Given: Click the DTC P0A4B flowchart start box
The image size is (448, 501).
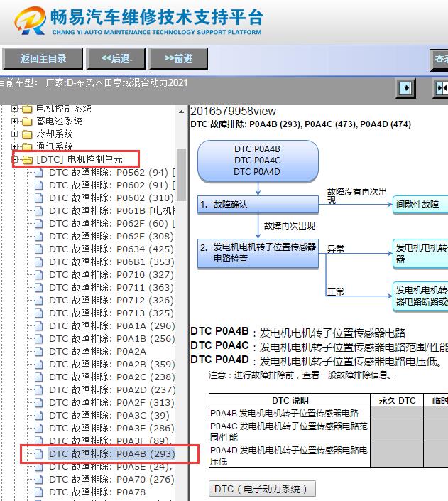Looking at the screenshot, I should pos(258,161).
